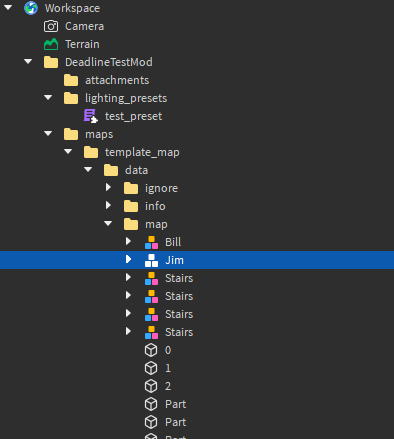Click the green Terrain icon
This screenshot has height=439, width=394.
(x=51, y=44)
